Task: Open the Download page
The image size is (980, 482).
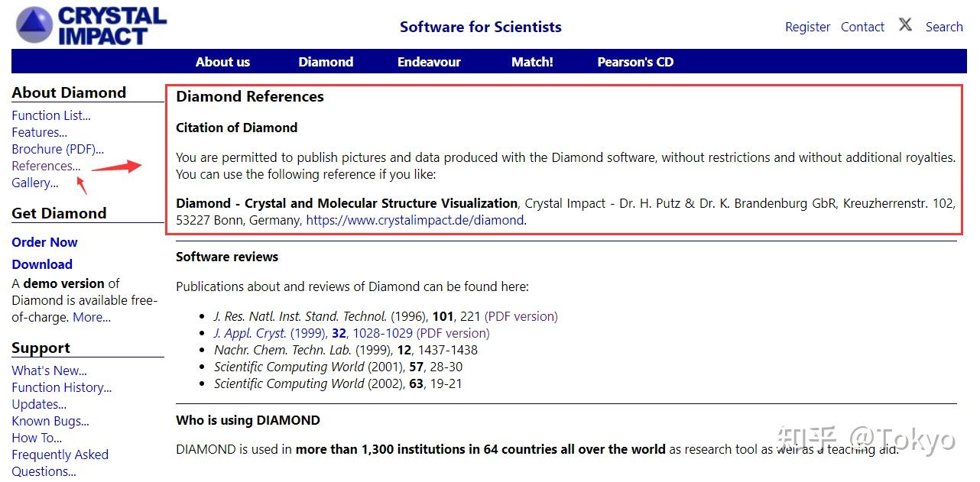Action: tap(42, 264)
